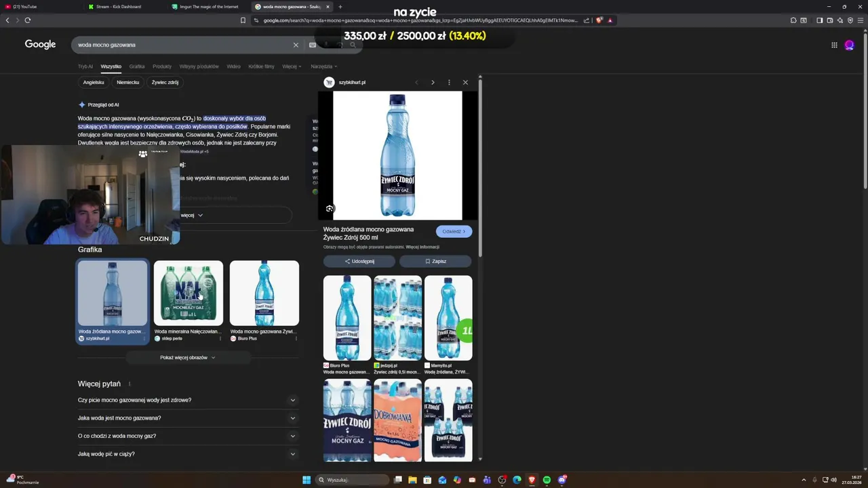Click image preview panel scrollbar
The image size is (868, 488).
480,169
